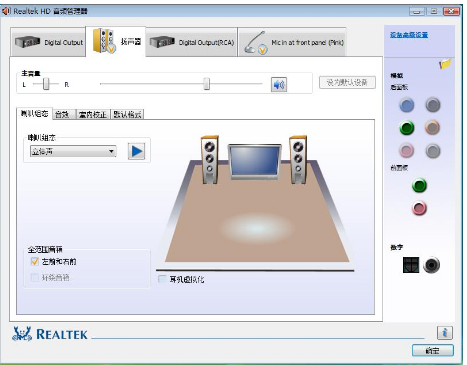Switch to the Digital Output tab

coord(48,42)
